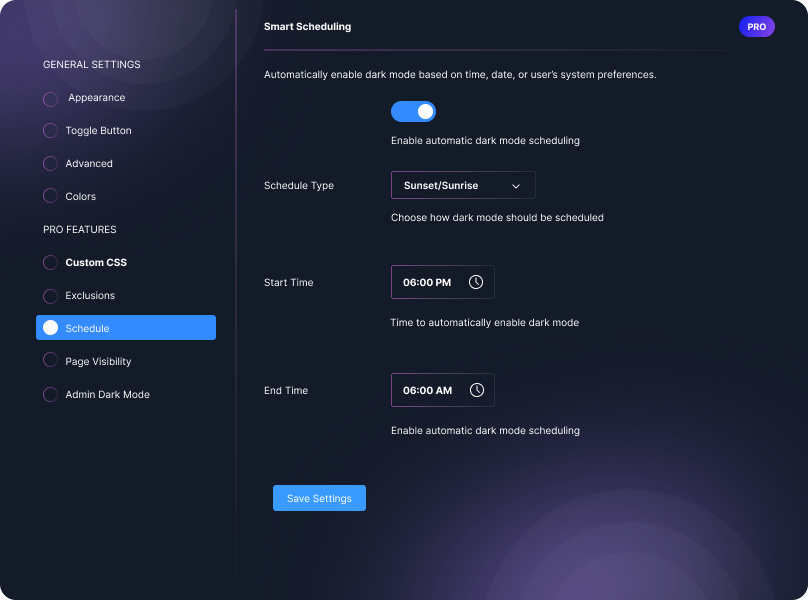Open the Advanced settings section
This screenshot has height=600, width=808.
point(89,164)
